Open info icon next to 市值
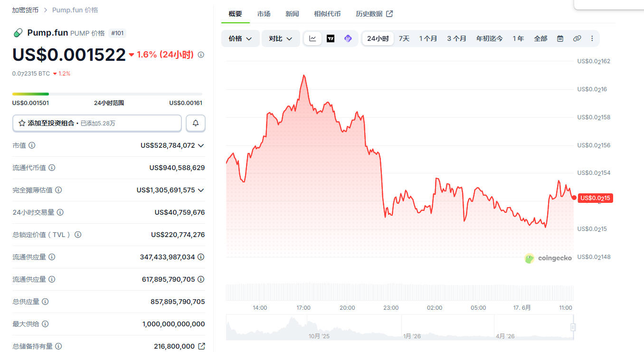Viewport: 644px width, 352px height. point(32,145)
